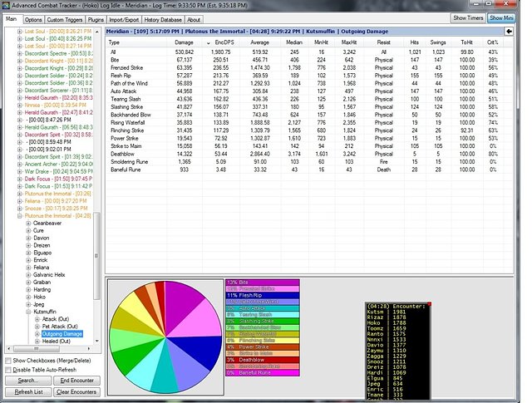Toggle Disable Table Auto-Refresh checkbox
Viewport: 532px width, 403px height.
pyautogui.click(x=8, y=370)
